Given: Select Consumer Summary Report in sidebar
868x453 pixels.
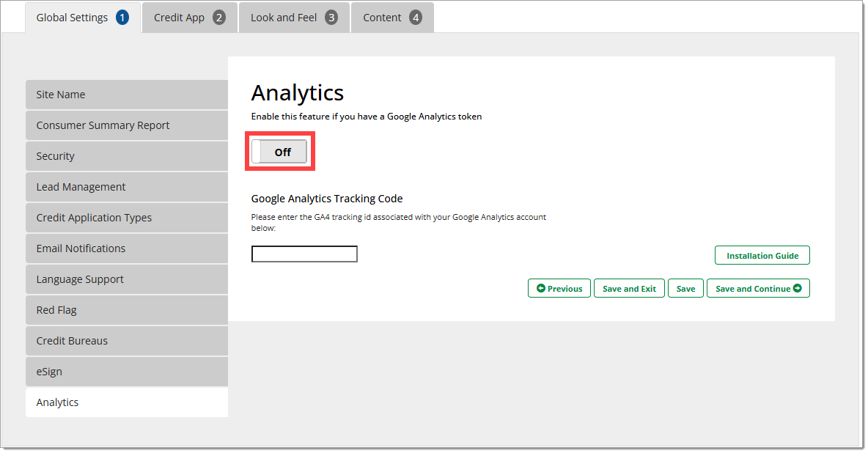Looking at the screenshot, I should [x=126, y=125].
